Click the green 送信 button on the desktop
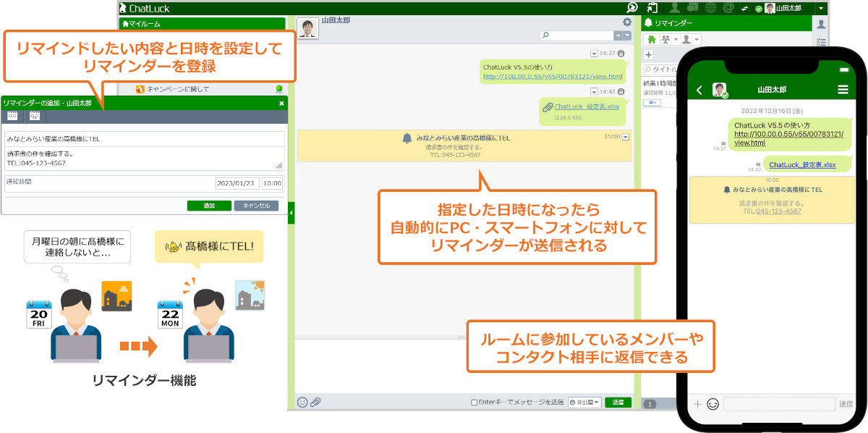 pos(618,403)
